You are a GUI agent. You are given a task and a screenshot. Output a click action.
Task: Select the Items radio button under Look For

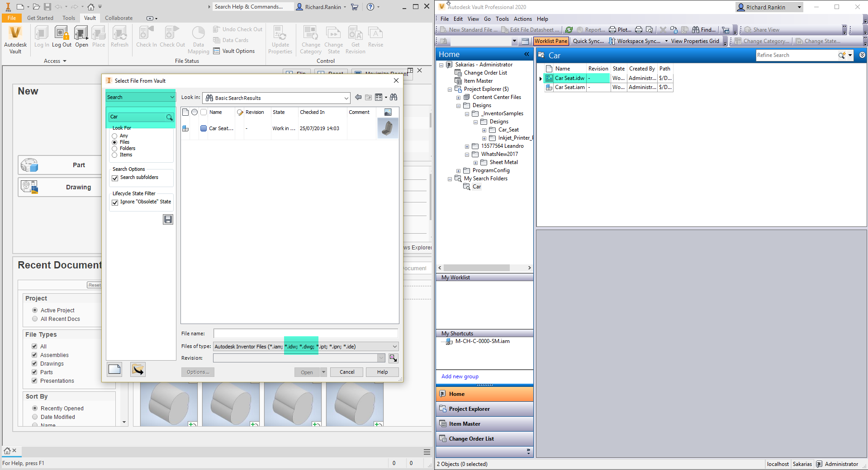coord(114,155)
